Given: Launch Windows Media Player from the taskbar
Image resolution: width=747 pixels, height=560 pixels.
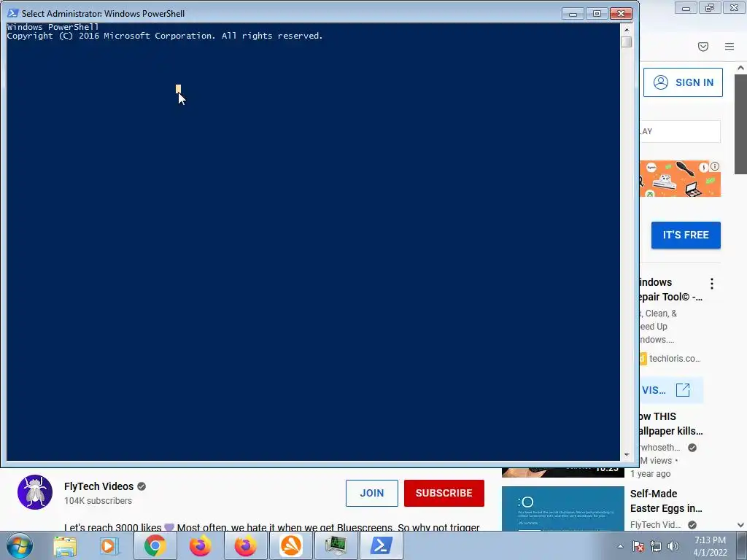Looking at the screenshot, I should click(x=109, y=546).
